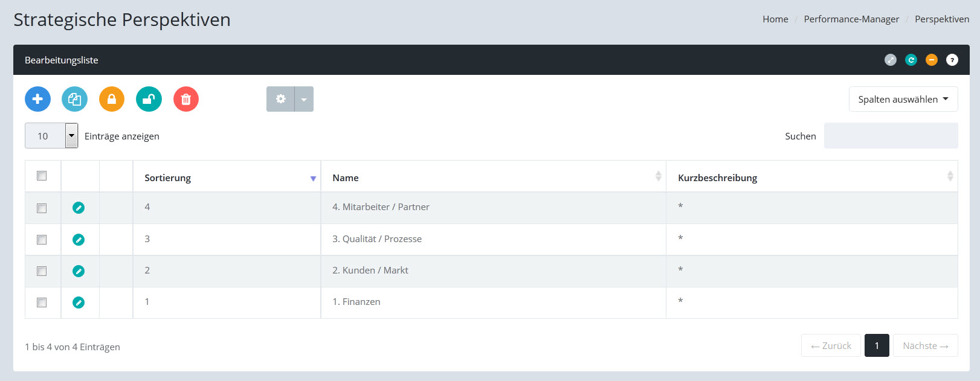Click the teal refresh panel icon
This screenshot has height=381, width=980.
[x=911, y=60]
